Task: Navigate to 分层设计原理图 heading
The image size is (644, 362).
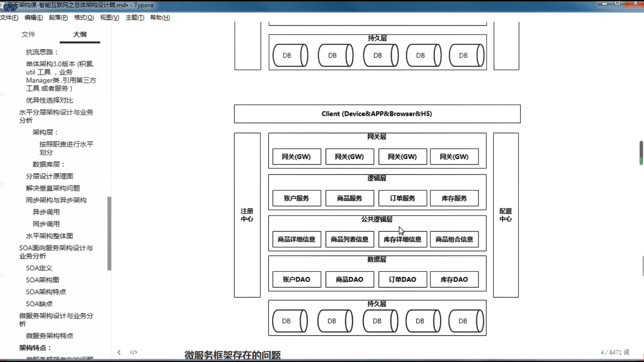Action: [49, 176]
